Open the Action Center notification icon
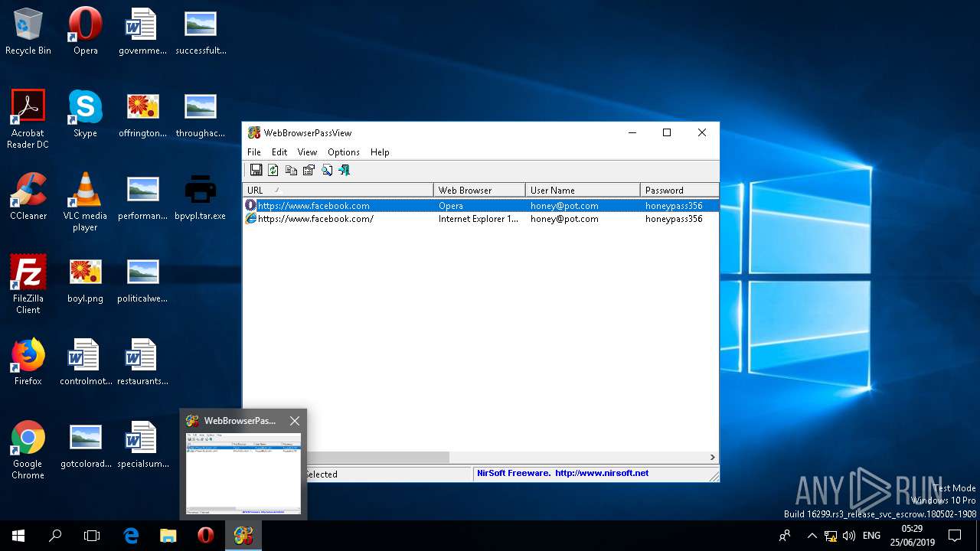Image resolution: width=980 pixels, height=551 pixels. (x=955, y=536)
